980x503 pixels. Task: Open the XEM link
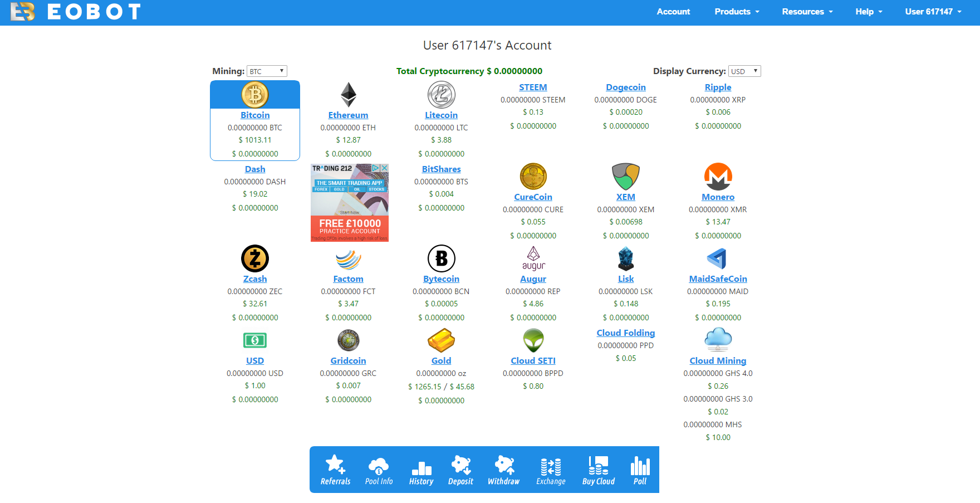pos(626,197)
